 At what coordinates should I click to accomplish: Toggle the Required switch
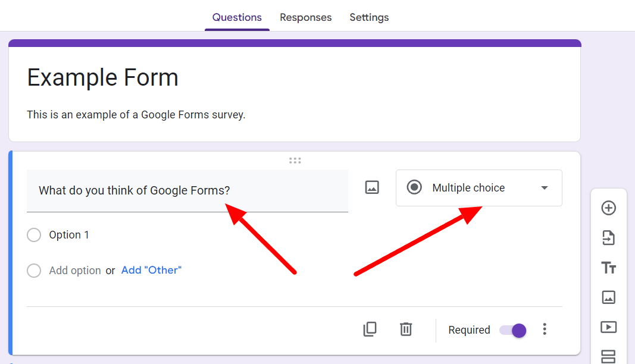pos(512,330)
